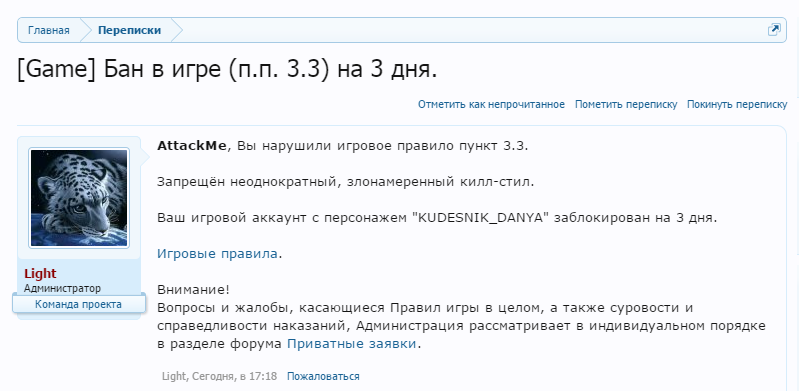This screenshot has height=391, width=799.
Task: Go to Главная in the breadcrumb
Action: pyautogui.click(x=48, y=30)
